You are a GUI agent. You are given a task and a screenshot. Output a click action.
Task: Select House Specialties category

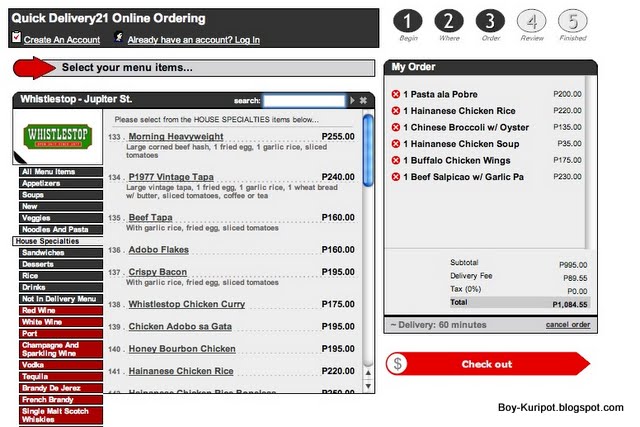pos(58,241)
